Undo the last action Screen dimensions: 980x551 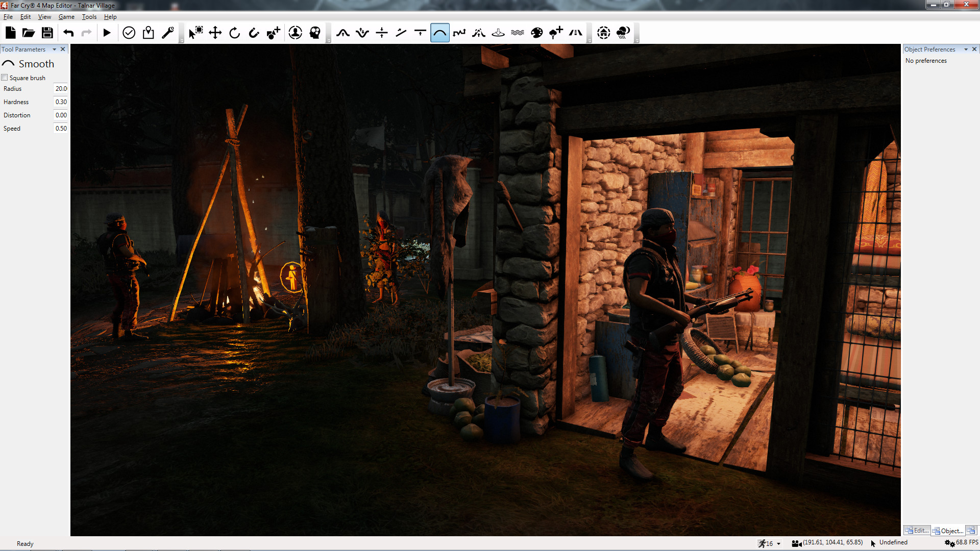coord(68,33)
